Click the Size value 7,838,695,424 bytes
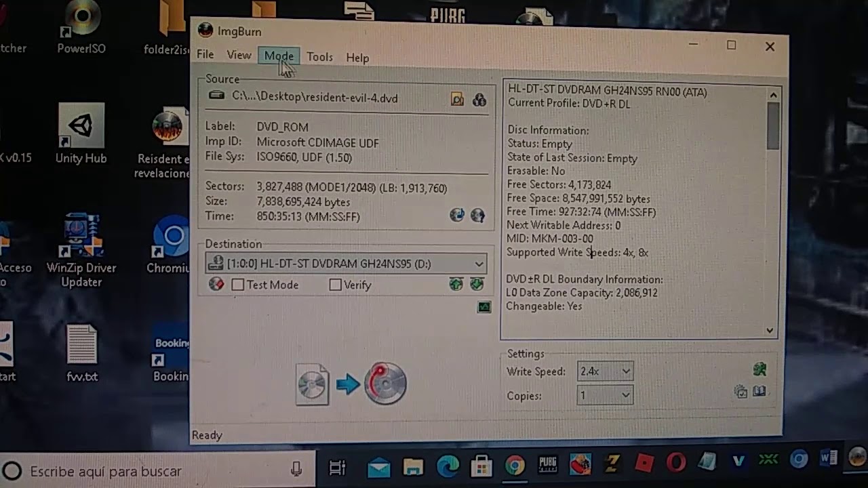 (303, 202)
